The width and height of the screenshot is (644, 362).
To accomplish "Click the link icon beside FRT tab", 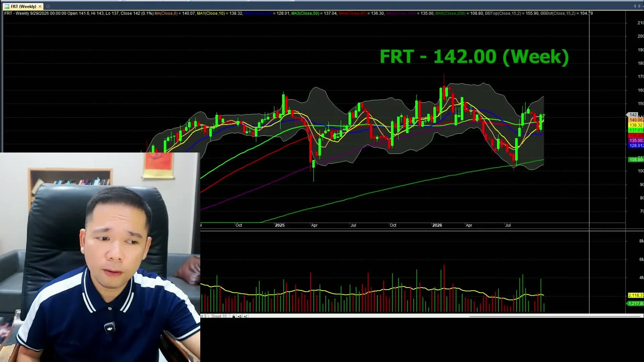I will 48,6.
